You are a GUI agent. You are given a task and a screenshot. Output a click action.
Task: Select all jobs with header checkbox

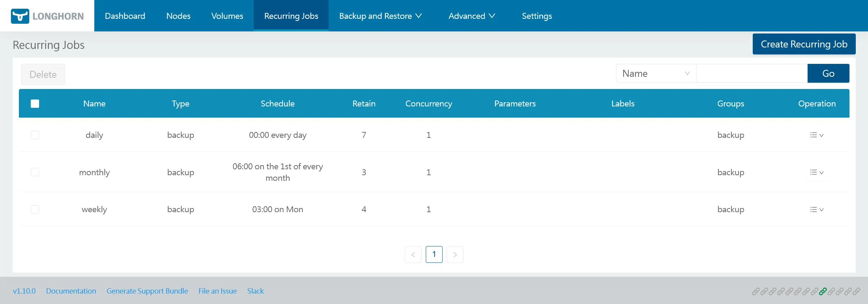[35, 104]
